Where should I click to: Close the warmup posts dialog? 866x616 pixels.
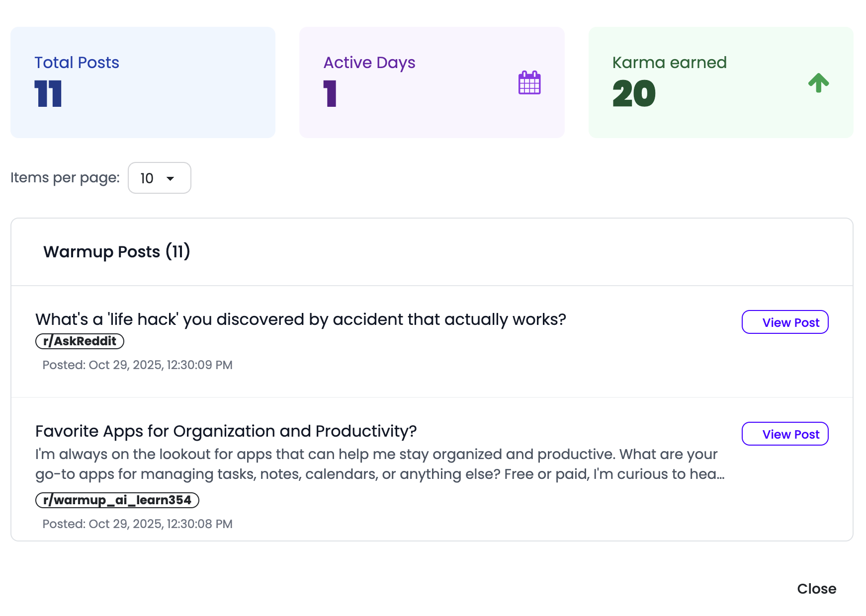(x=816, y=589)
